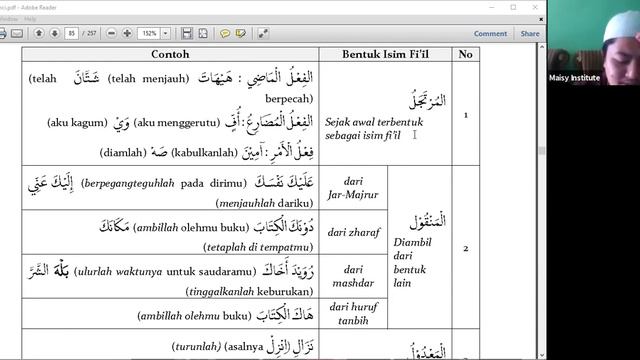Click the text '(diamlah)'
This screenshot has height=360, width=640.
(x=123, y=153)
